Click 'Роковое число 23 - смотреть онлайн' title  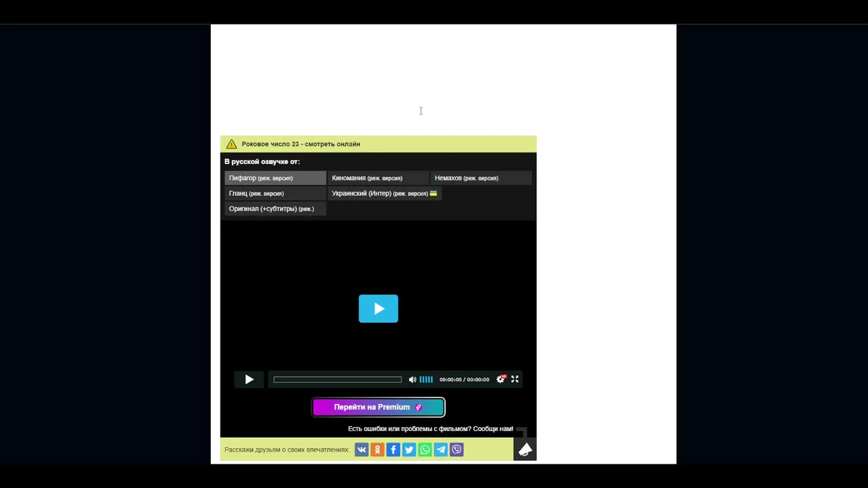[x=300, y=144]
